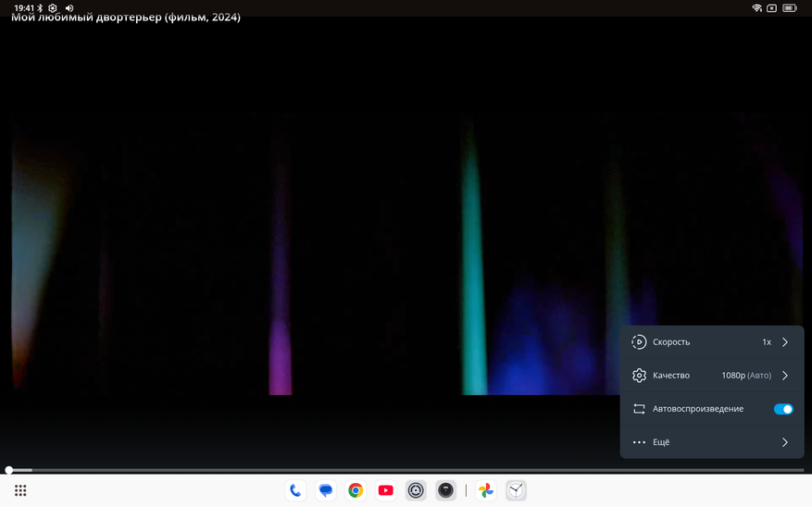The height and width of the screenshot is (507, 812).
Task: Expand the Качество submenu chevron arrow
Action: click(x=785, y=376)
